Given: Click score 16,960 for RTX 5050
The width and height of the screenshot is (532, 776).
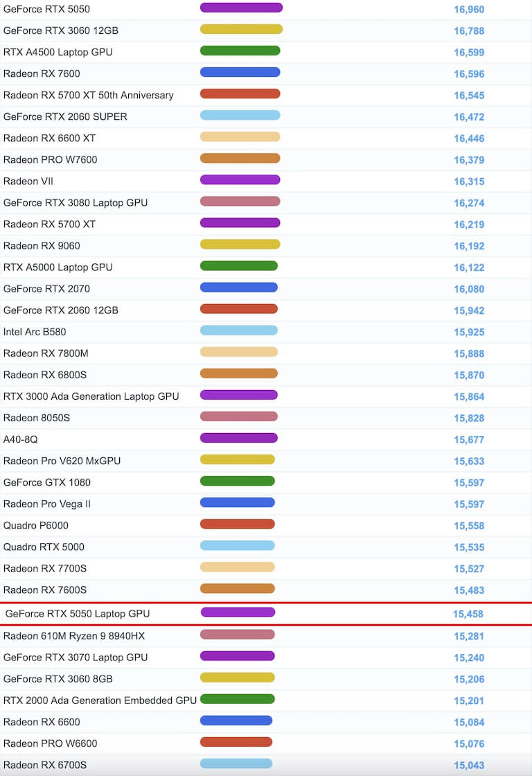Looking at the screenshot, I should 469,10.
